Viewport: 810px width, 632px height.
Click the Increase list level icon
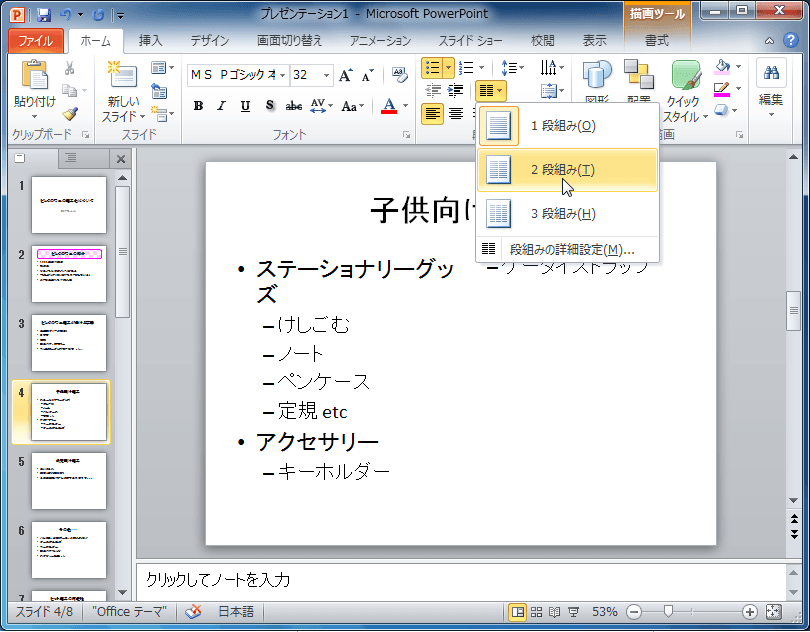pos(455,91)
